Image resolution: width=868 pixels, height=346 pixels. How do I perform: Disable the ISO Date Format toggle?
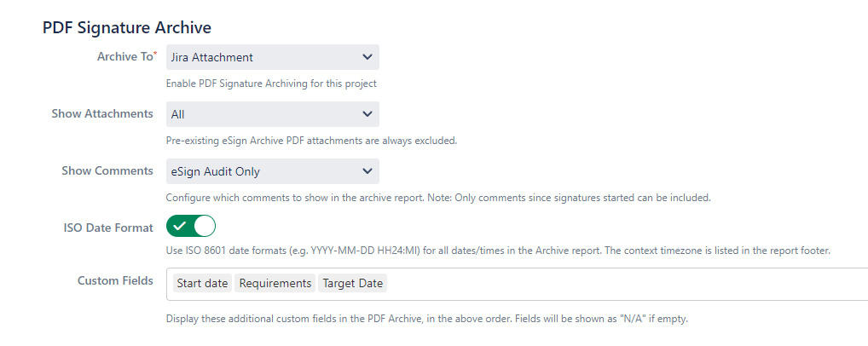191,227
